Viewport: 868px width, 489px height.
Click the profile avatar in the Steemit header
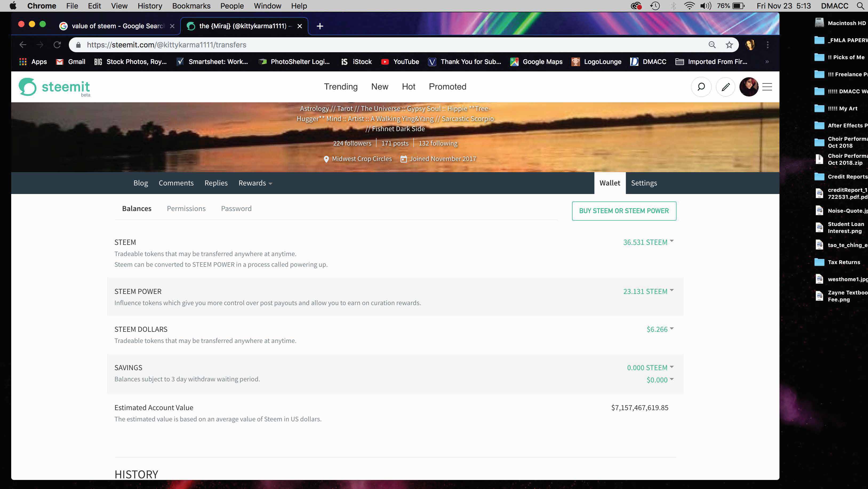click(x=749, y=87)
